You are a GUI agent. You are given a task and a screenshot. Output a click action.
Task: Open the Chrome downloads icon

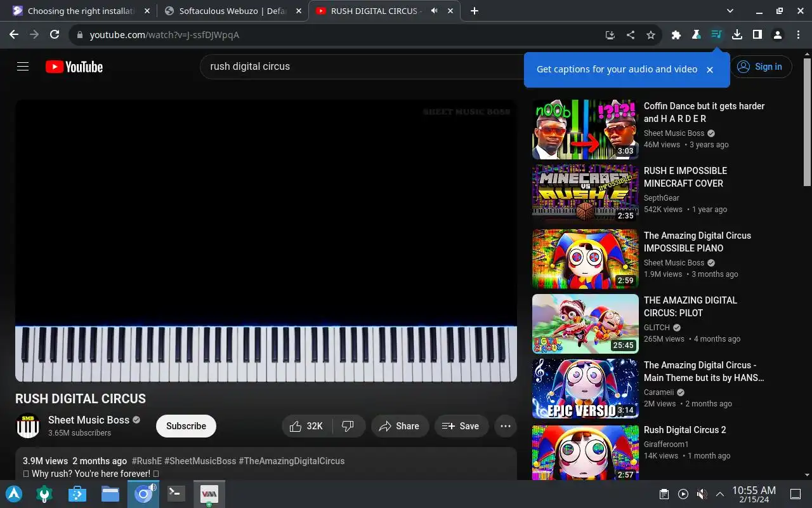737,35
